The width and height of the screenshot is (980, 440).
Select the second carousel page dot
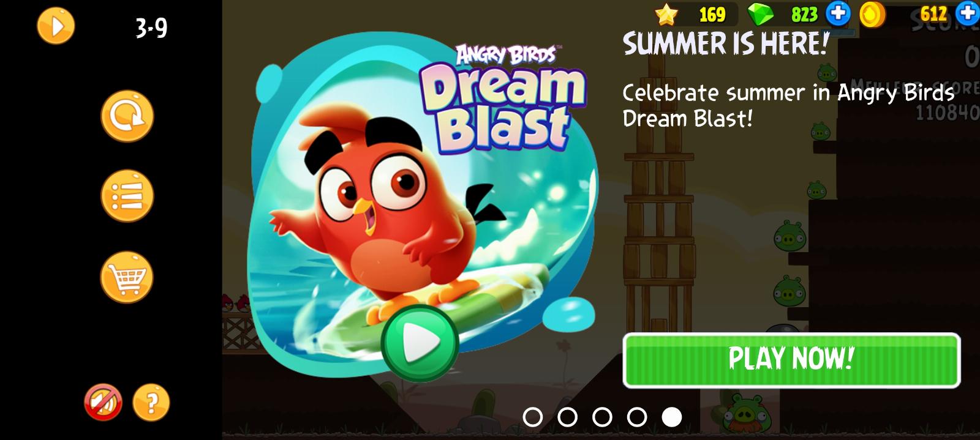[568, 417]
